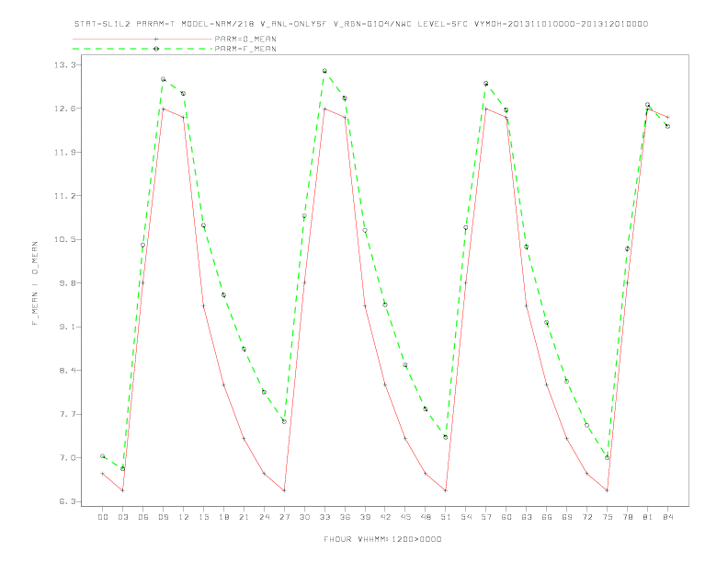Click the x-axis hour label 39
The height and width of the screenshot is (563, 728).
pyautogui.click(x=365, y=517)
